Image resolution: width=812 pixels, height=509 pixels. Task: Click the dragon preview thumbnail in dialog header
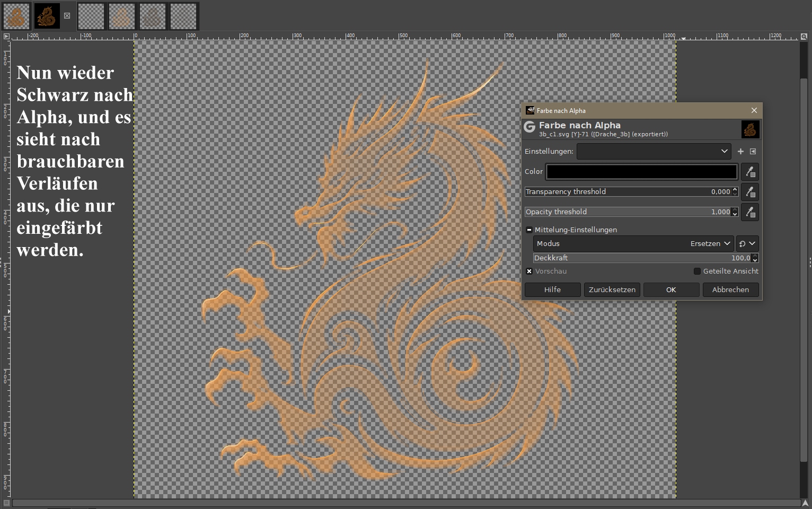click(750, 129)
